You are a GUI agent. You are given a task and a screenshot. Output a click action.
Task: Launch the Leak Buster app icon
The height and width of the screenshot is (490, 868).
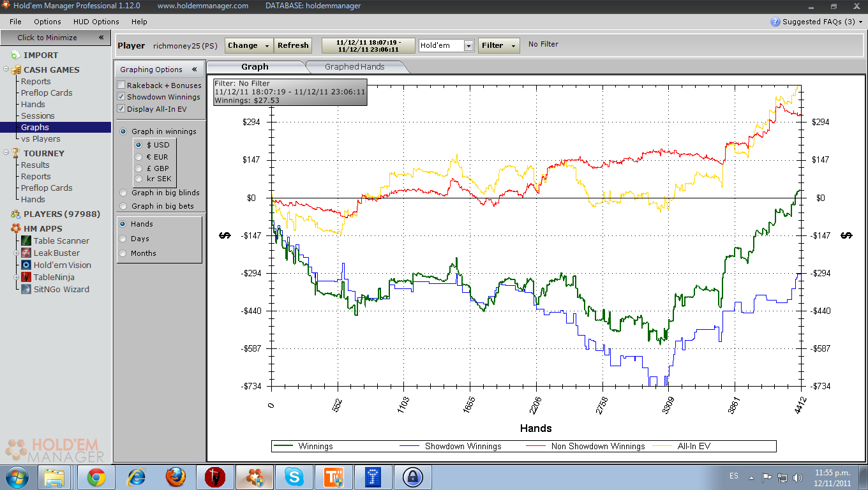pos(26,253)
